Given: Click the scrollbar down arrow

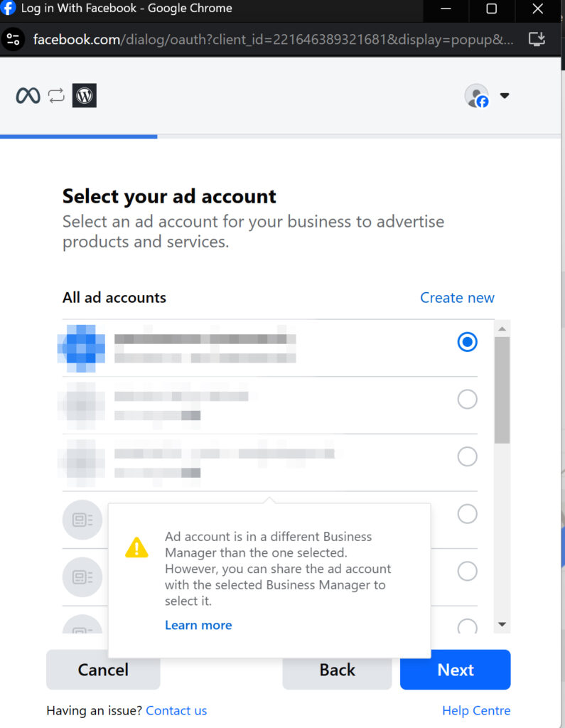Looking at the screenshot, I should tap(502, 623).
